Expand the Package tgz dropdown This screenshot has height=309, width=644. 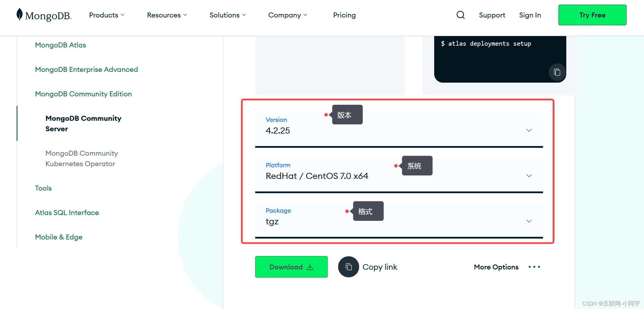[529, 221]
